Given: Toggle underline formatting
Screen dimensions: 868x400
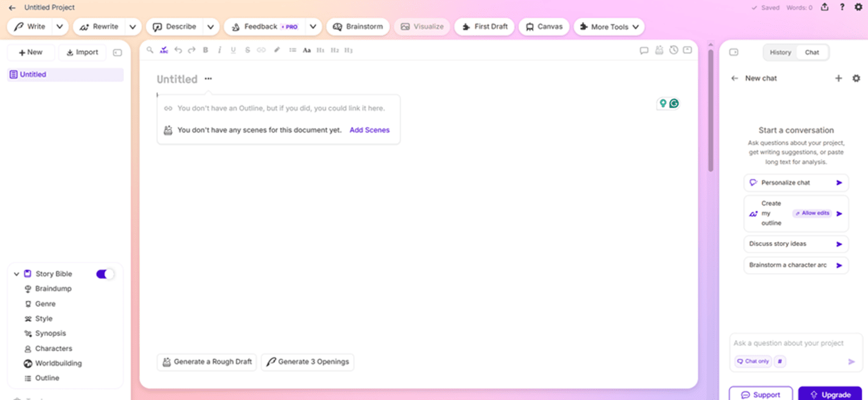Looking at the screenshot, I should click(x=233, y=50).
